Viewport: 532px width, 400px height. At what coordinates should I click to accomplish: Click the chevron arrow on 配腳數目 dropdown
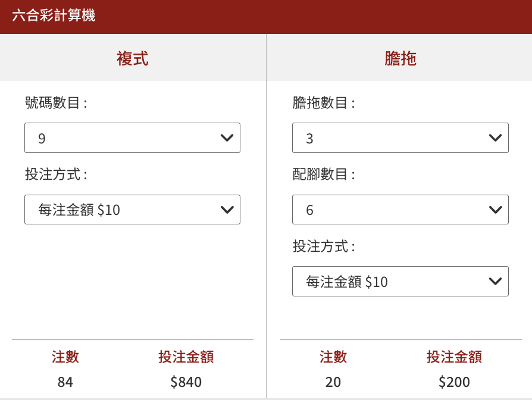(495, 210)
